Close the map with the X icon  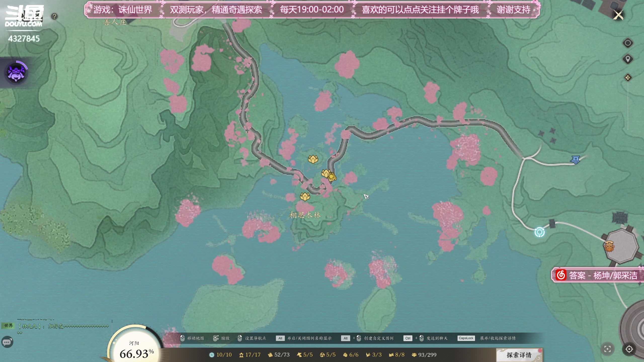tap(618, 15)
